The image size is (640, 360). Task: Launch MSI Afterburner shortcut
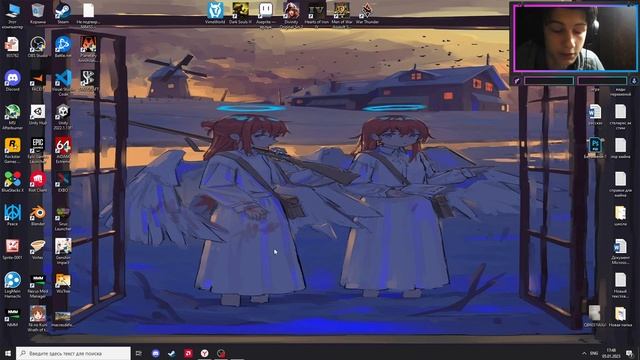(x=12, y=117)
